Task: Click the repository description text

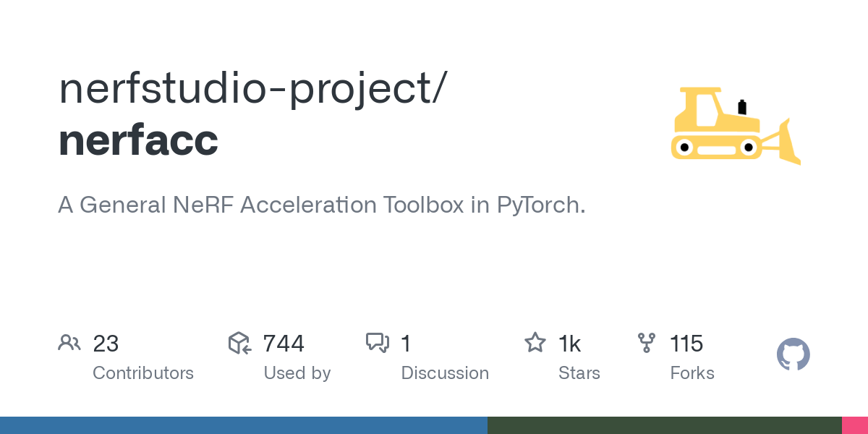Action: click(321, 205)
